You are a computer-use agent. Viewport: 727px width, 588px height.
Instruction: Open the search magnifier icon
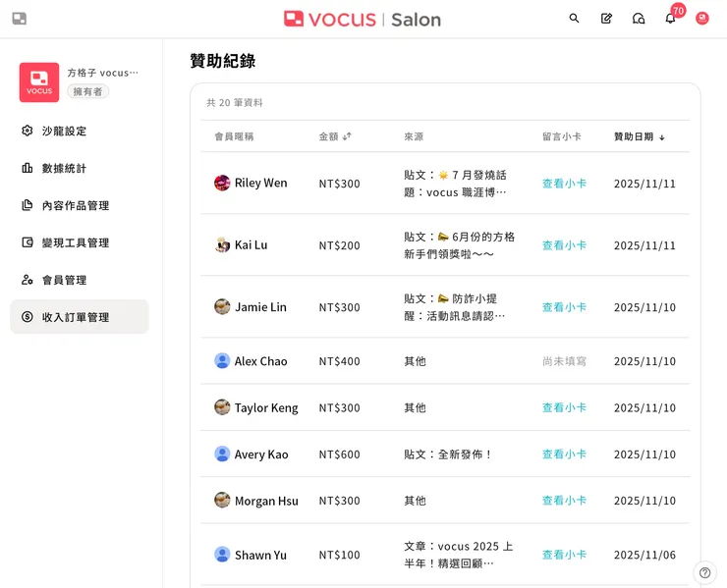[574, 19]
